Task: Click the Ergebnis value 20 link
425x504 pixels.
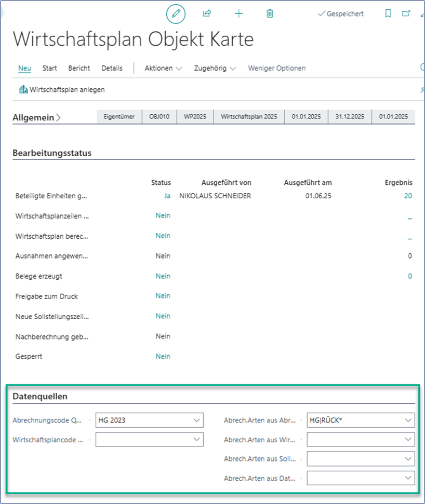Action: [x=408, y=196]
